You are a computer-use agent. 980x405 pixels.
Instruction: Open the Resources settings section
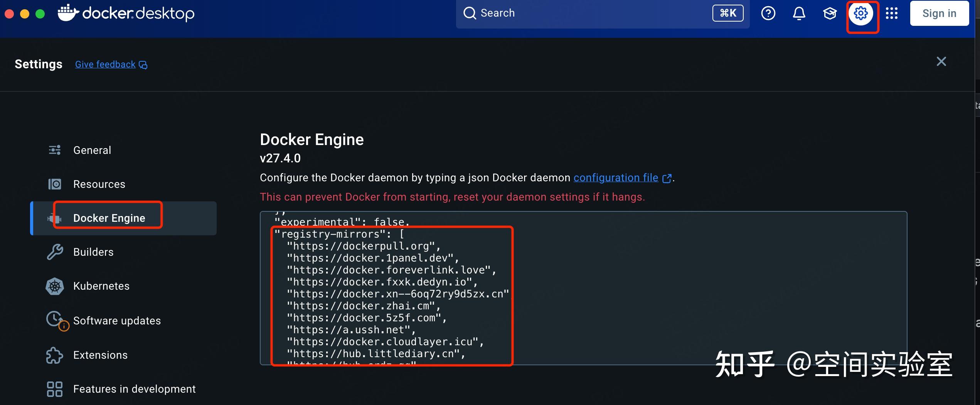point(99,184)
